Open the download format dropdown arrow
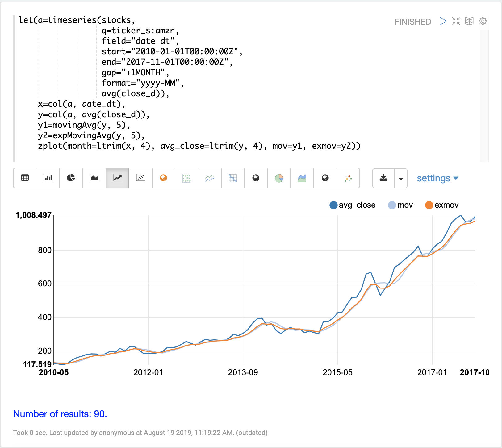This screenshot has height=448, width=502. tap(401, 178)
